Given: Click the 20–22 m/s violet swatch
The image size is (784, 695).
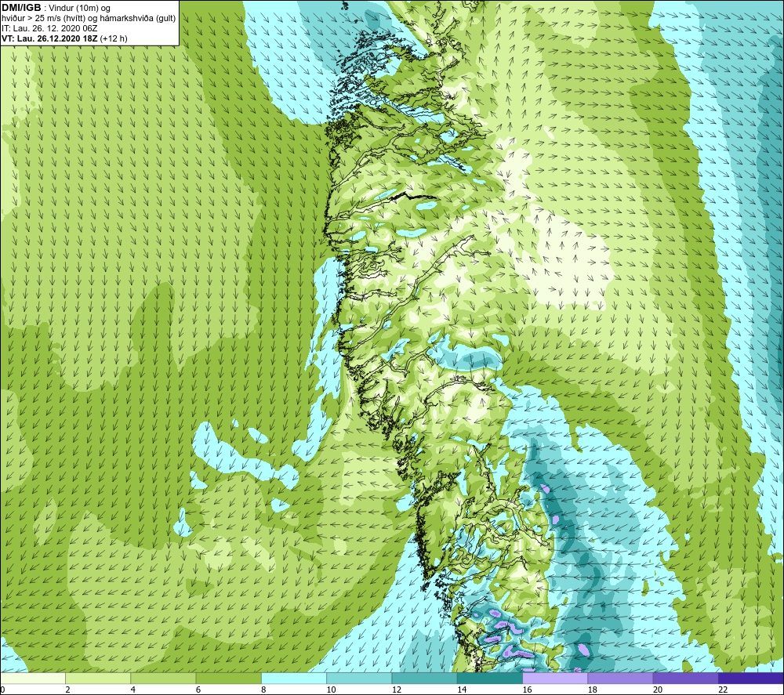Looking at the screenshot, I should click(685, 678).
